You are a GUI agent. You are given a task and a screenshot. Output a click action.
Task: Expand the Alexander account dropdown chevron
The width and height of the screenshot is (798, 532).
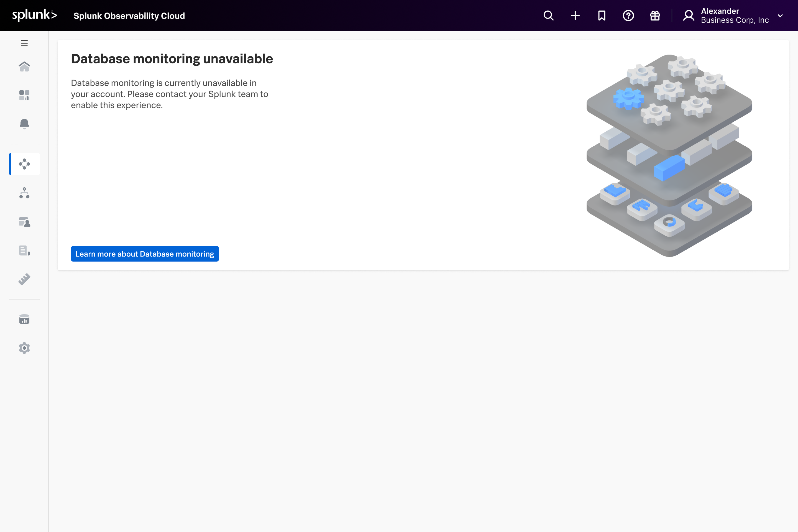[780, 16]
